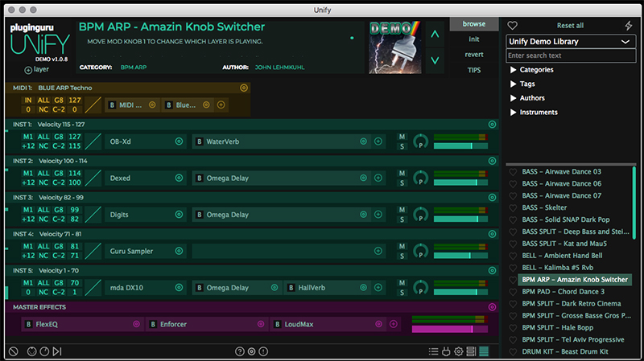644x361 pixels.
Task: Expand the Instruments filter
Action: click(513, 112)
